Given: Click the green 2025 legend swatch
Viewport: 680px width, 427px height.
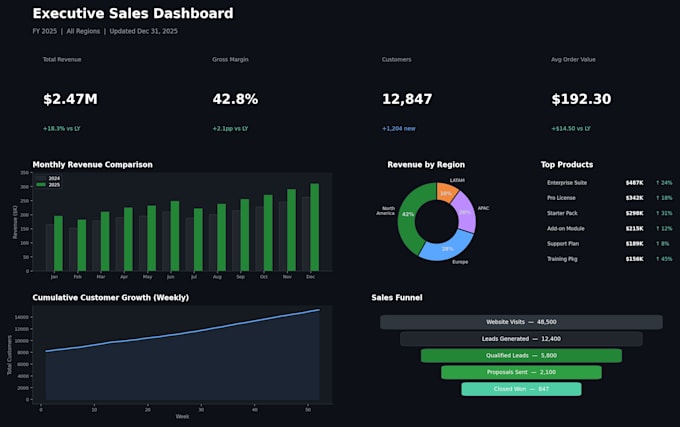Looking at the screenshot, I should pyautogui.click(x=41, y=185).
